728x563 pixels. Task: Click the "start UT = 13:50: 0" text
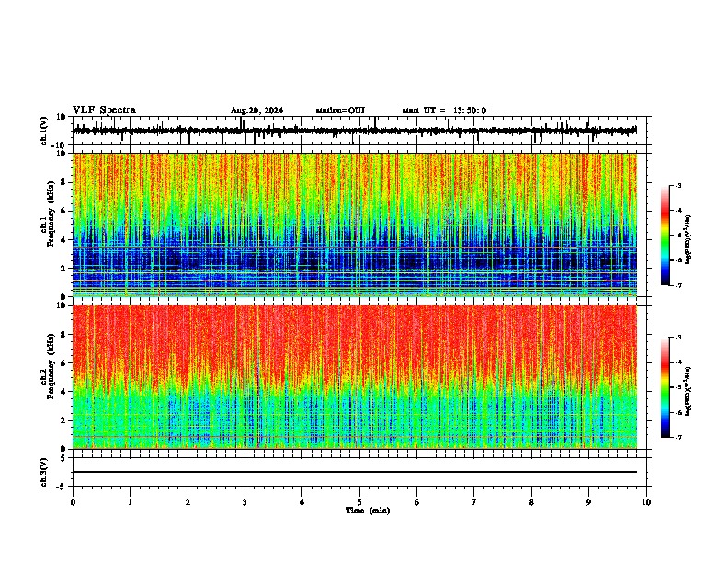(444, 110)
